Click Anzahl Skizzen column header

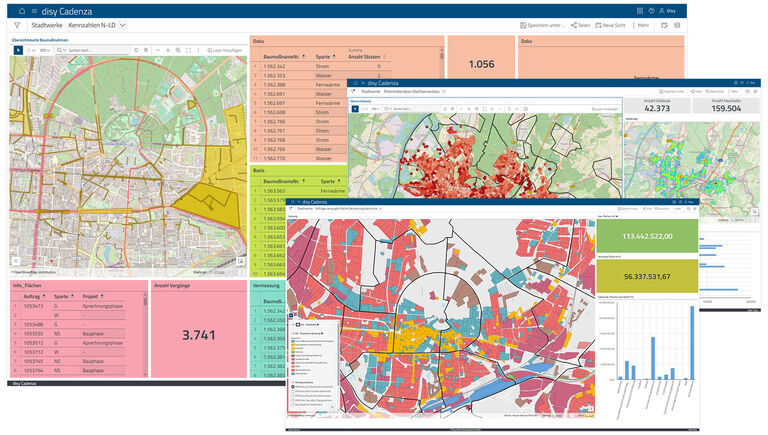click(x=364, y=57)
